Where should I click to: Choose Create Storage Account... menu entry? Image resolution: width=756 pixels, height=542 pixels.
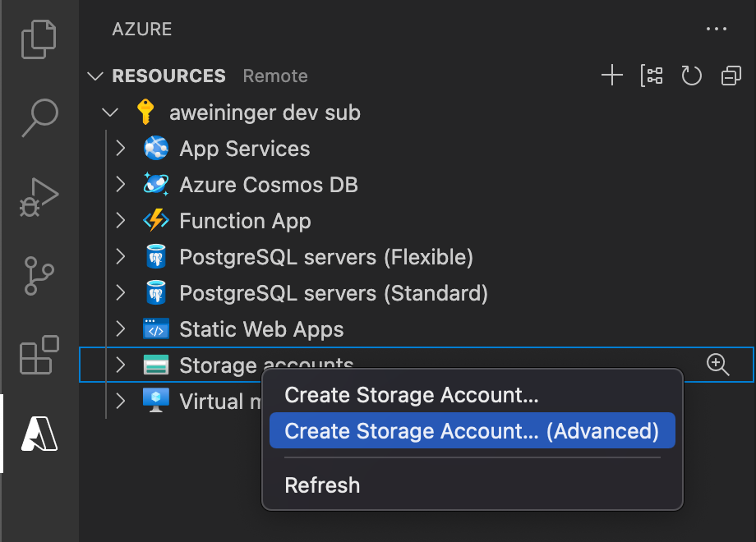click(x=411, y=395)
